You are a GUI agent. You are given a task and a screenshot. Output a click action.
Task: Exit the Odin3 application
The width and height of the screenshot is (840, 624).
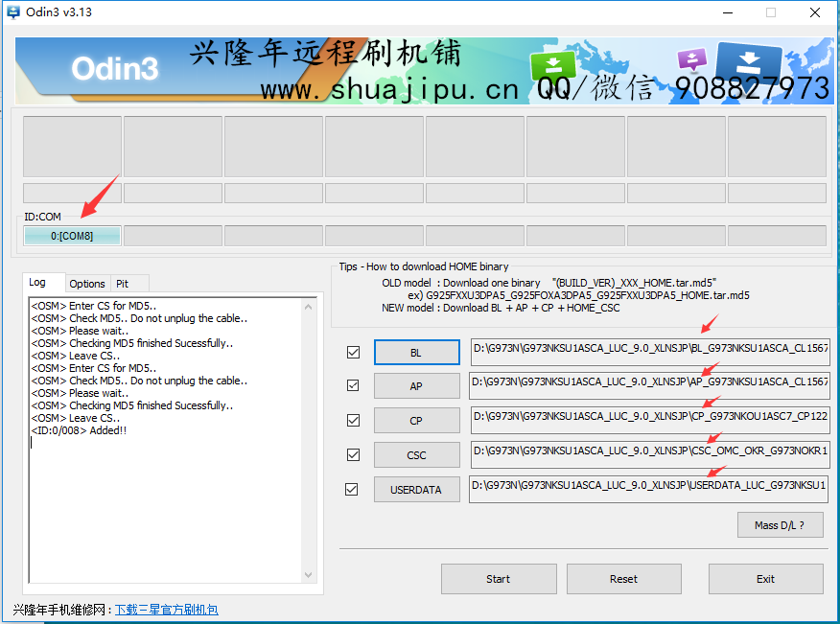click(x=765, y=579)
